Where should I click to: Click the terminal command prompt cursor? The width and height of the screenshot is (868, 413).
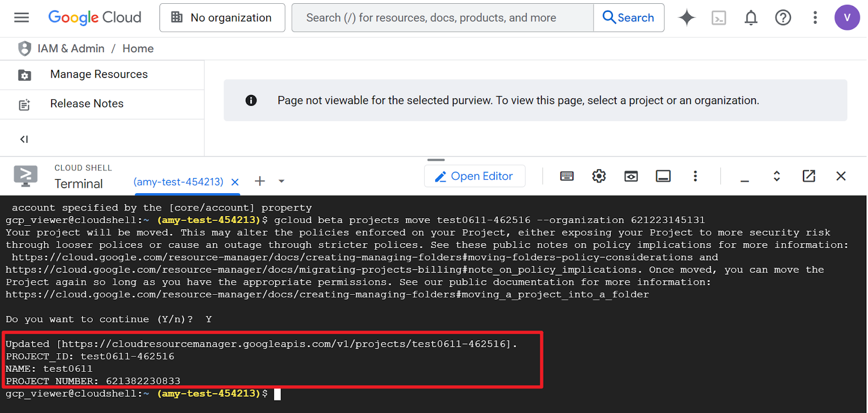pos(277,394)
